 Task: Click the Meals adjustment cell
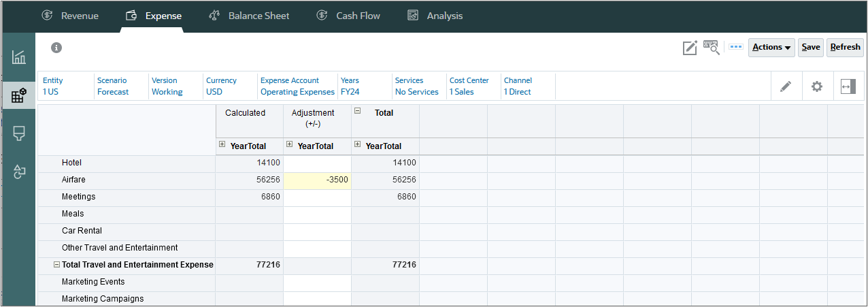click(x=318, y=214)
